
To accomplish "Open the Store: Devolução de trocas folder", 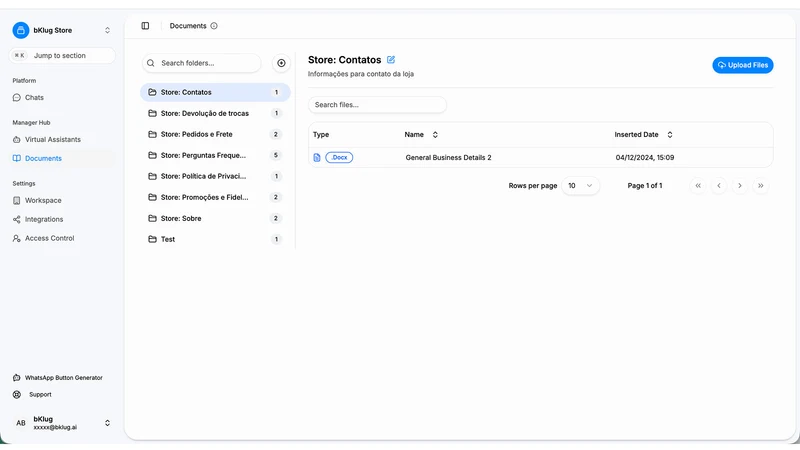I will click(x=215, y=113).
